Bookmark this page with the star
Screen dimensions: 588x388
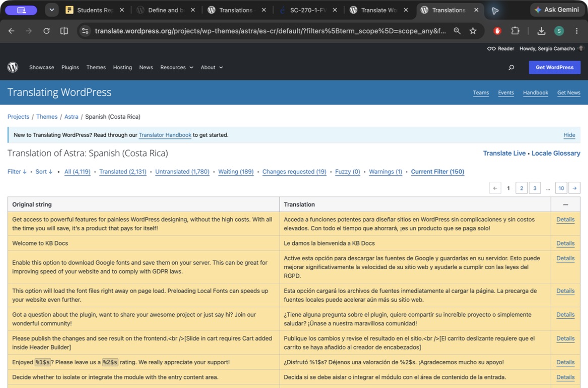click(473, 31)
